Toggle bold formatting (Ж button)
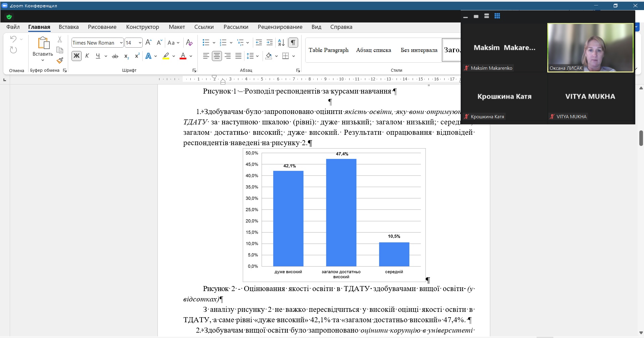Screen dimensions: 644x338 pyautogui.click(x=77, y=56)
